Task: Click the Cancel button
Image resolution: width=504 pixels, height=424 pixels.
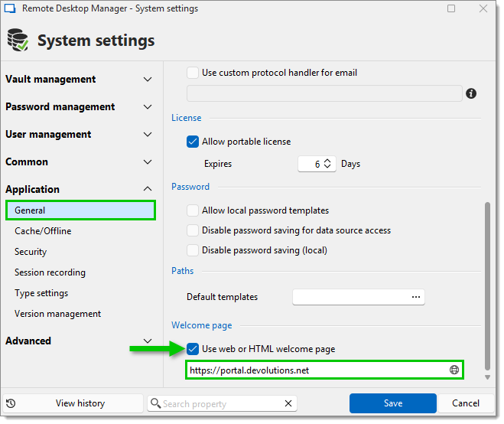Action: click(466, 403)
